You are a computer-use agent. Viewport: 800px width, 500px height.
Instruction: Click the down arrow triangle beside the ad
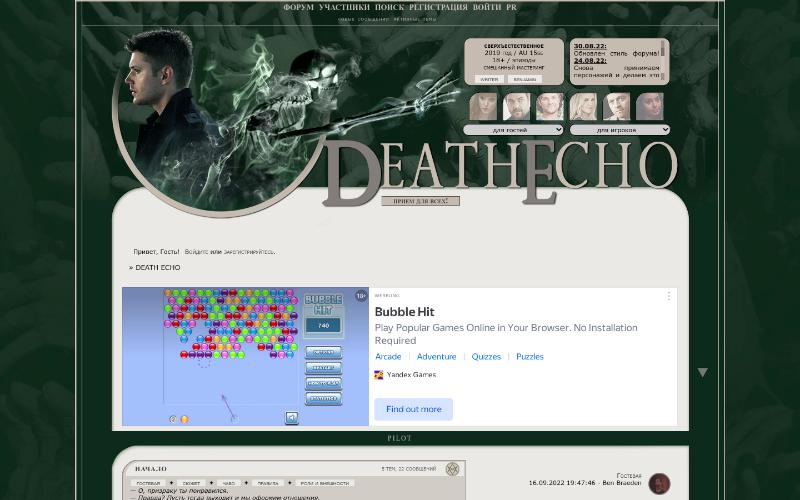702,372
